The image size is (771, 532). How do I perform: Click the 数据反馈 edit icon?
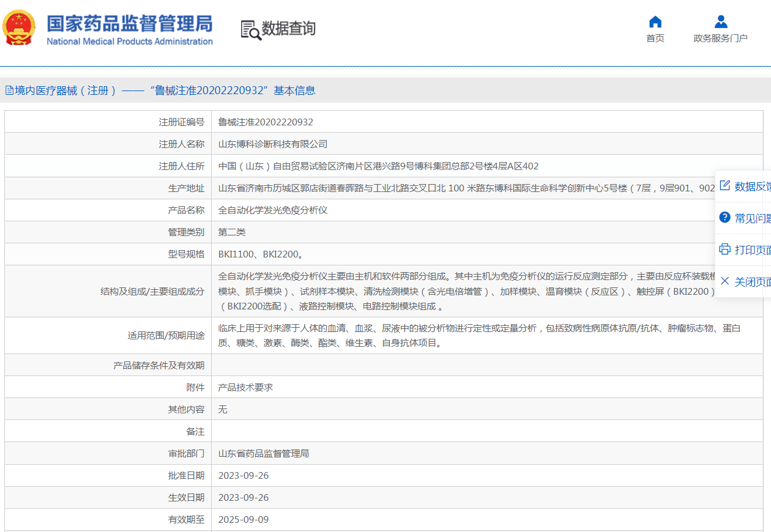pos(725,186)
